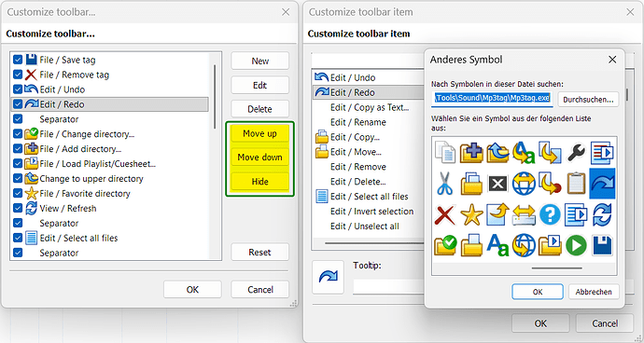Select Edit / Copy as Text... row
This screenshot has width=644, height=343.
point(369,107)
